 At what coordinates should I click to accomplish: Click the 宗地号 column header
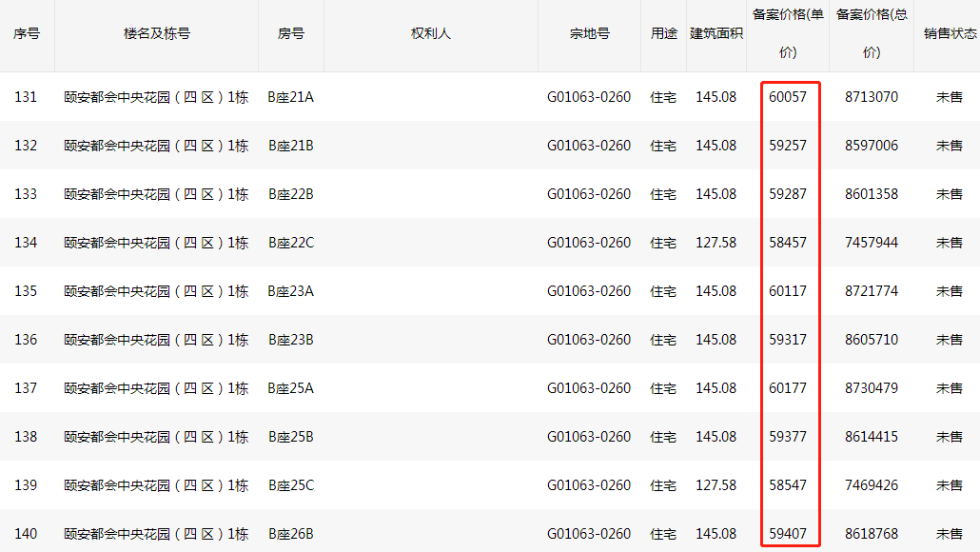[589, 33]
